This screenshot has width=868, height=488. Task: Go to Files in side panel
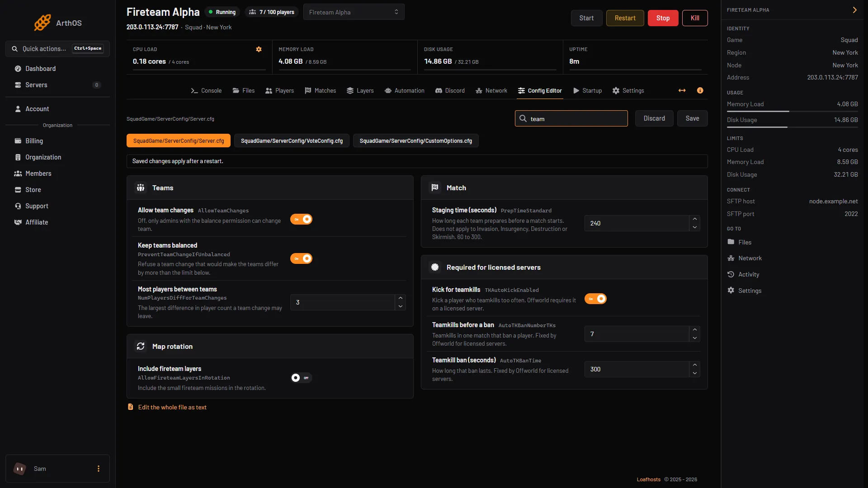(x=740, y=243)
